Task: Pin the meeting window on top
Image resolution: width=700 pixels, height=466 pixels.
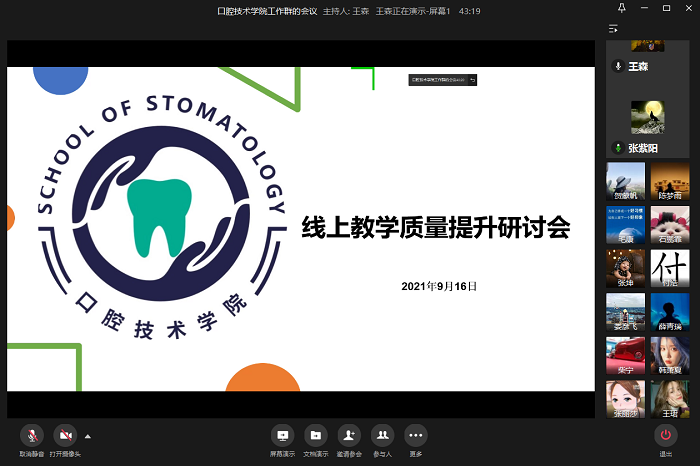Action: 622,9
